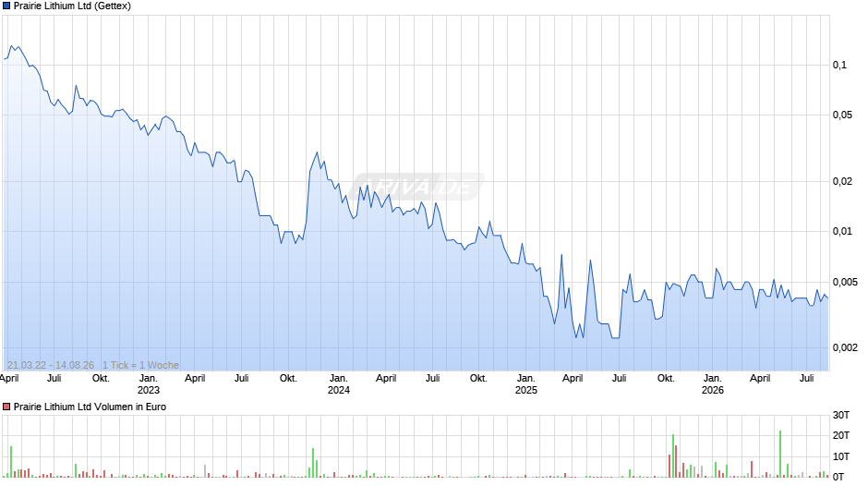Select the 'Prairie Lithium Ltd Volumen in Euro' label

click(90, 407)
